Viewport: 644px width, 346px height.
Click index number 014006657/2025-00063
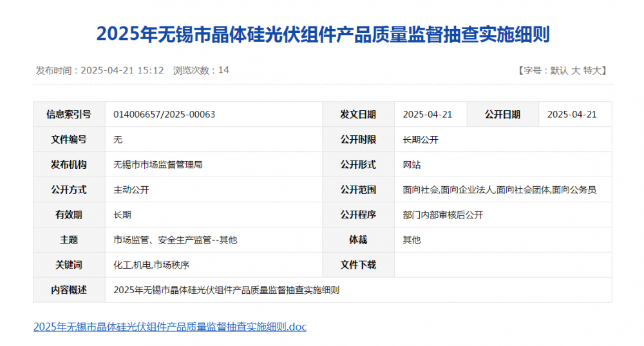coord(164,115)
